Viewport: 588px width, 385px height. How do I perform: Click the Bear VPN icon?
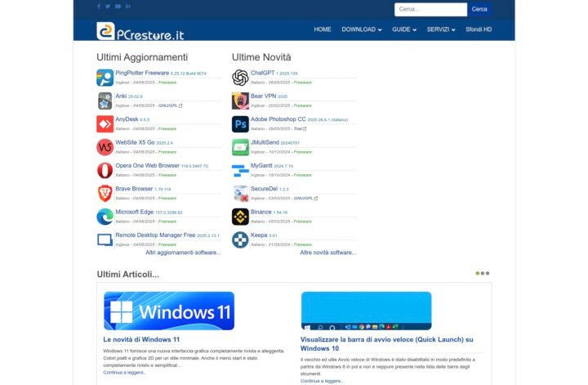tap(240, 101)
